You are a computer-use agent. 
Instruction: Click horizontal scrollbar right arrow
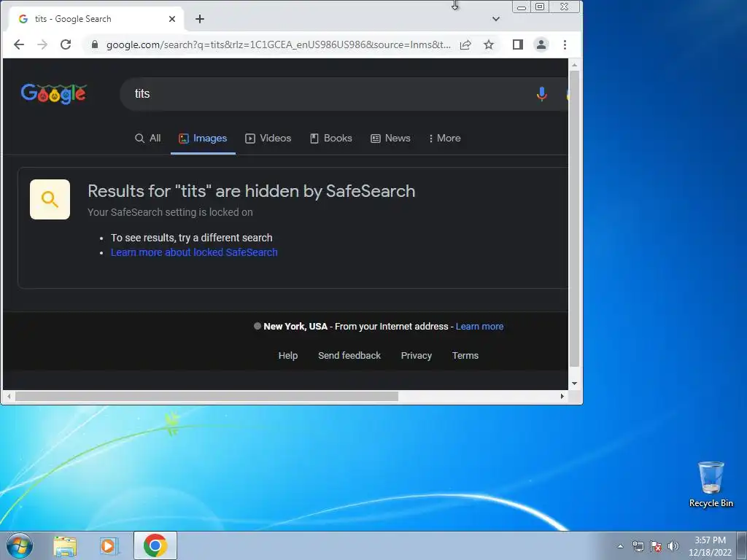(x=562, y=396)
